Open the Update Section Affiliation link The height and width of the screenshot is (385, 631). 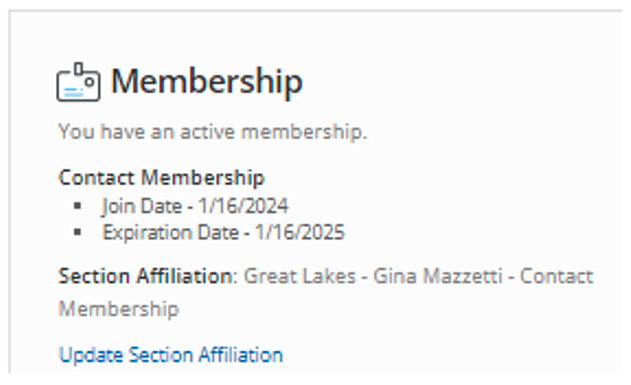(x=171, y=355)
